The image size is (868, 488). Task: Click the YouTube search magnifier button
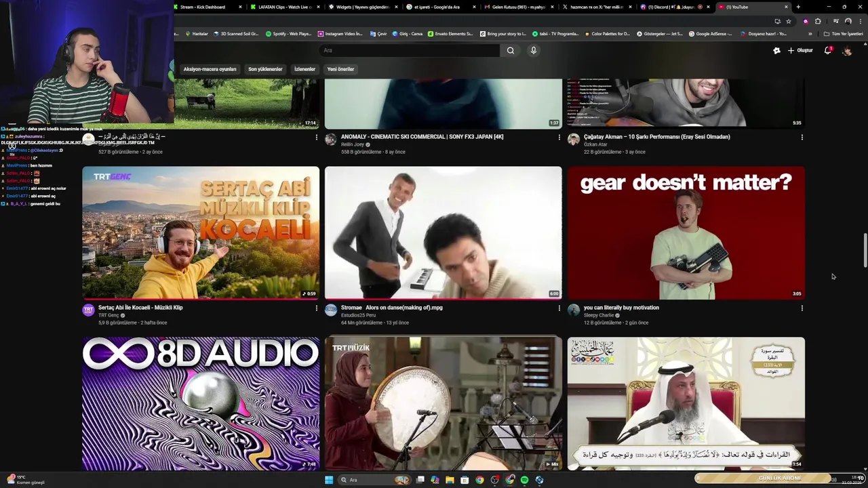point(511,50)
